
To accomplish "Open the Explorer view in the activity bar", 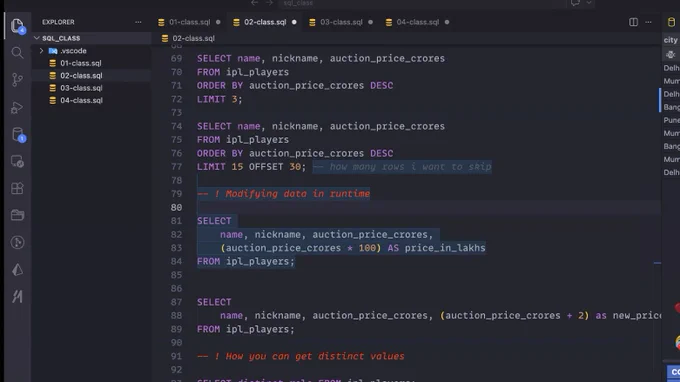I will pyautogui.click(x=17, y=26).
